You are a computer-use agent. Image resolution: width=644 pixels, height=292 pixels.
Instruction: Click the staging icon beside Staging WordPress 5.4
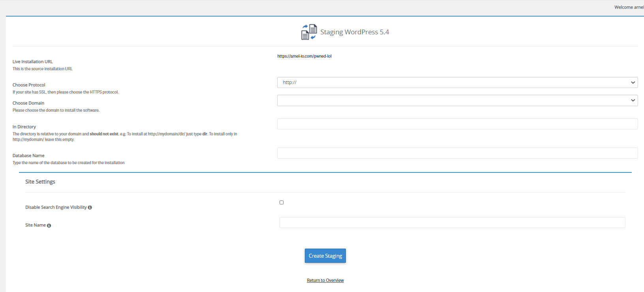(x=309, y=32)
